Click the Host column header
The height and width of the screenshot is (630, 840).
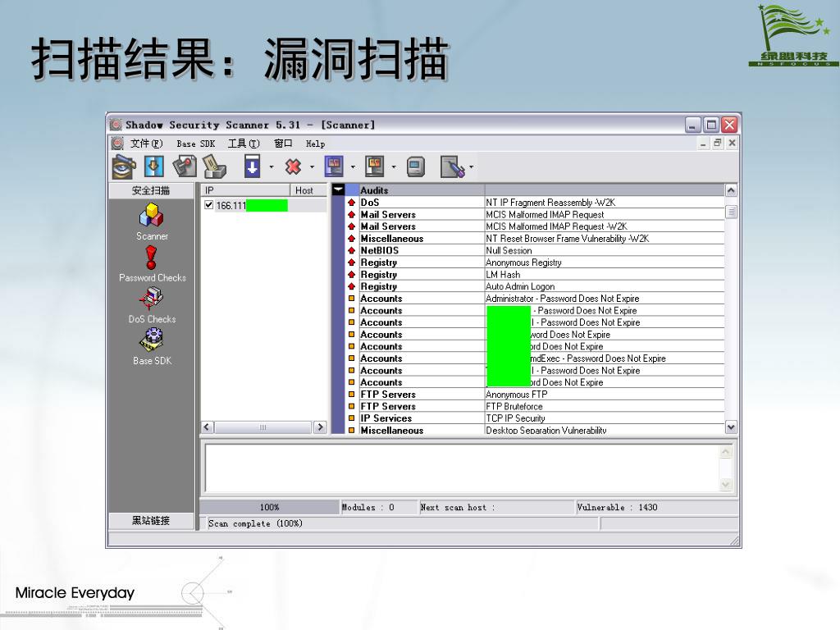[x=308, y=190]
